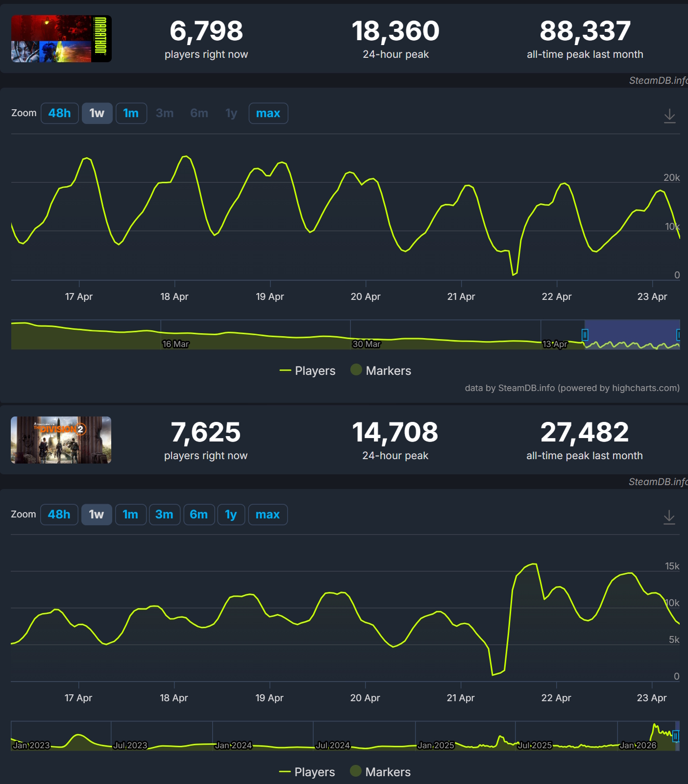Set Marathon chart zoom to max
The height and width of the screenshot is (784, 688).
click(x=268, y=113)
